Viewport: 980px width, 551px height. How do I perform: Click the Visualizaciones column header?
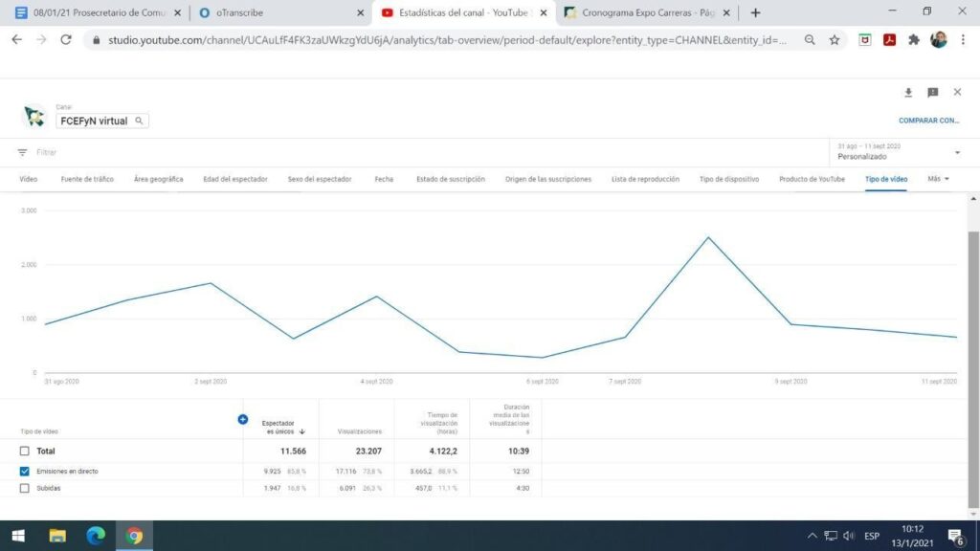[x=360, y=431]
